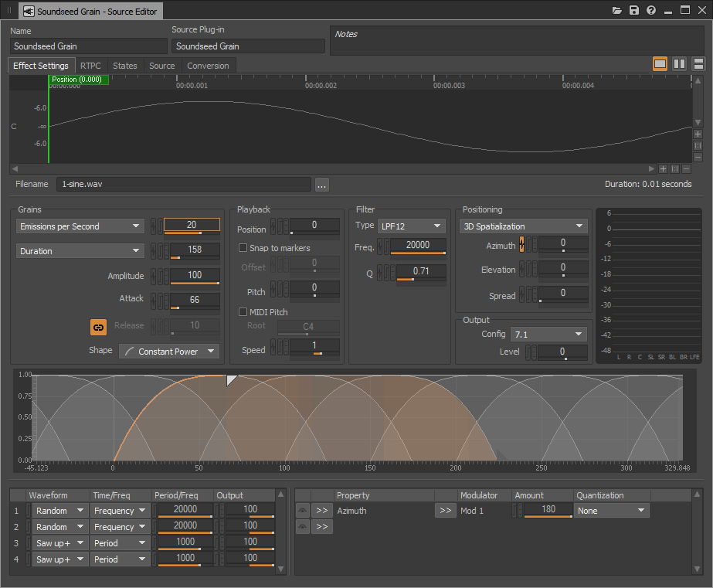Image resolution: width=713 pixels, height=588 pixels.
Task: Click the horizontal zoom out minus icon
Action: pyautogui.click(x=685, y=168)
